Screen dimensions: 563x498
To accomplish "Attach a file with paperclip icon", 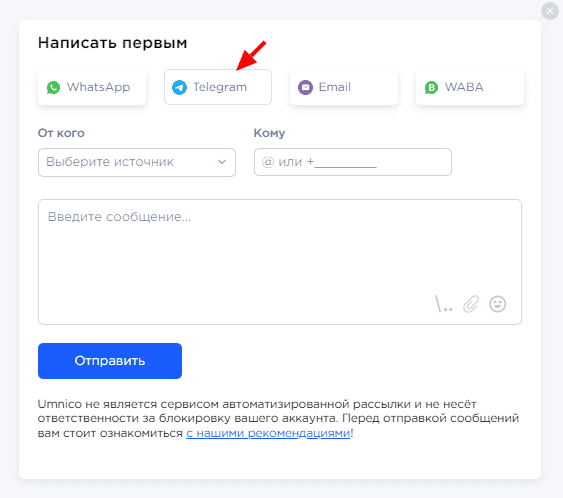I will pyautogui.click(x=471, y=304).
